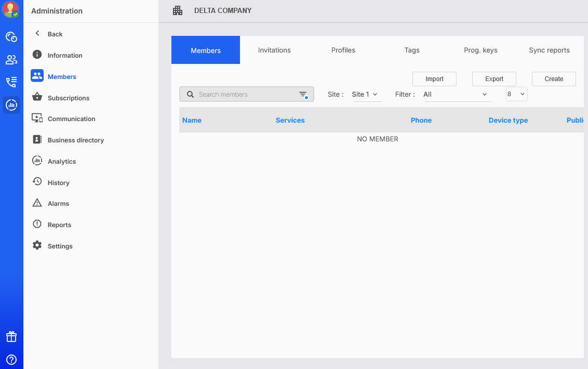Click the Create button
The image size is (588, 369).
point(554,79)
